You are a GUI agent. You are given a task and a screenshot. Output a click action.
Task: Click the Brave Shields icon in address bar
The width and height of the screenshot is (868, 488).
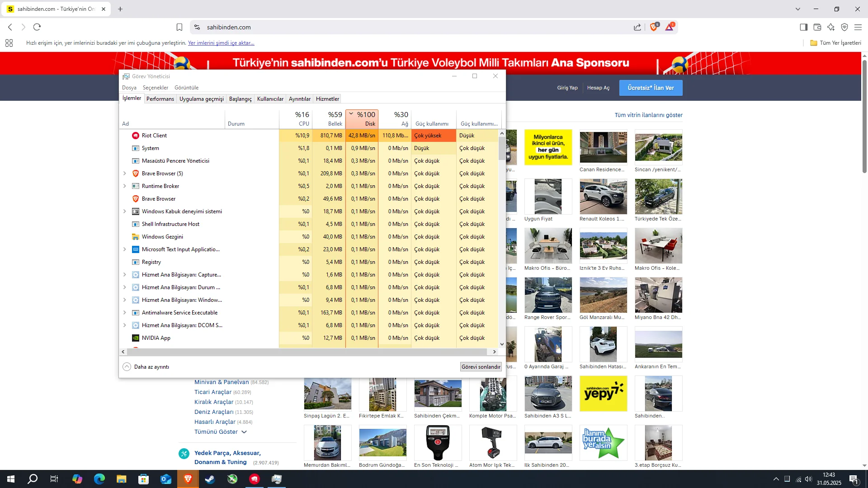(x=654, y=27)
